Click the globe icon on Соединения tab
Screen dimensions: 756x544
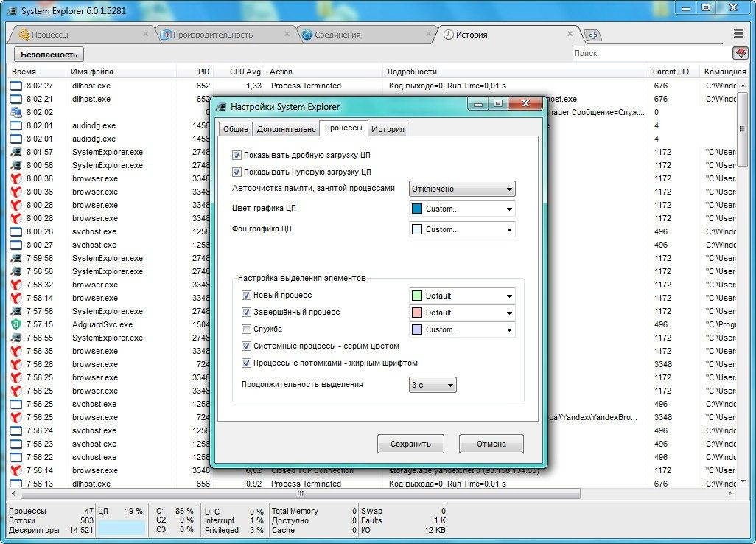[x=307, y=35]
